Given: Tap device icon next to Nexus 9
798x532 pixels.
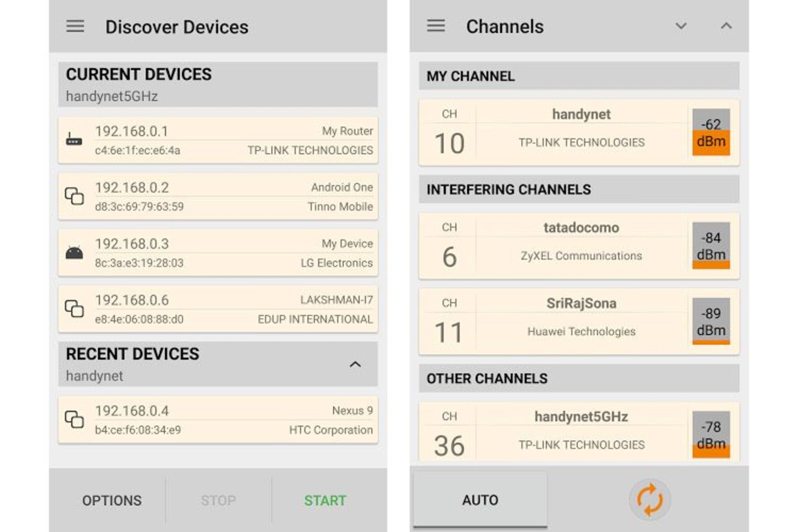Looking at the screenshot, I should 74,419.
